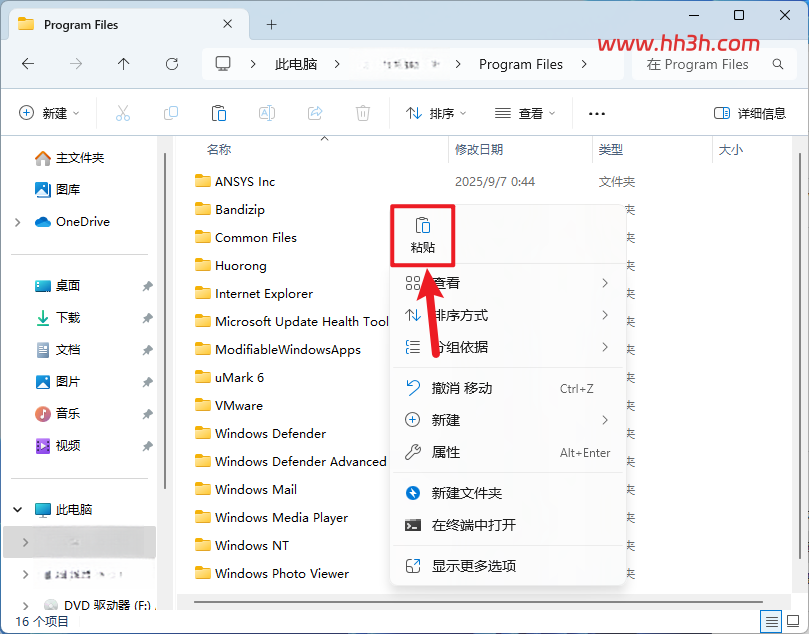Open 视频 in the sidebar

[x=57, y=446]
